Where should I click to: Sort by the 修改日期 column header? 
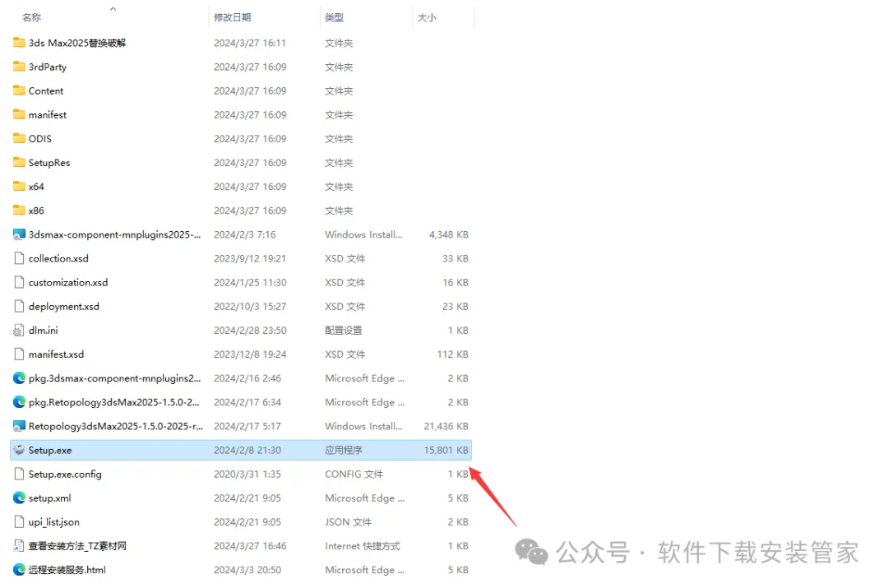click(232, 17)
